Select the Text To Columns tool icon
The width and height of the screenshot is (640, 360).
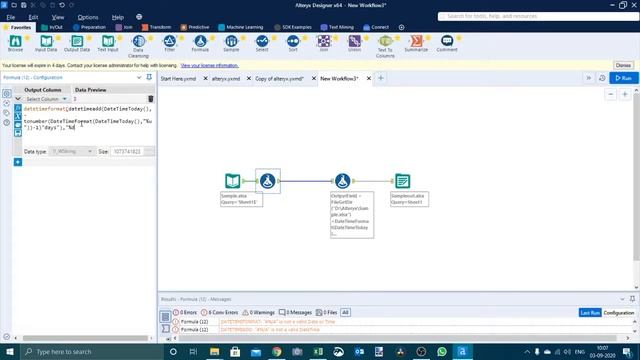coord(385,41)
